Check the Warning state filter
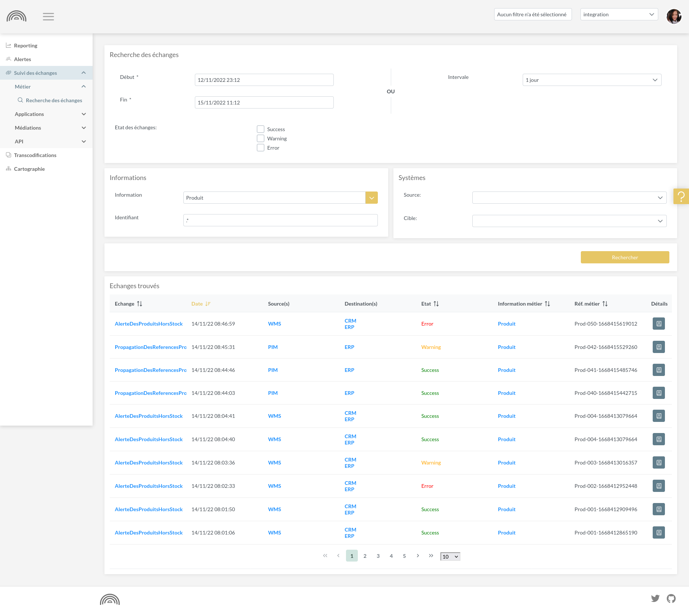 tap(261, 139)
